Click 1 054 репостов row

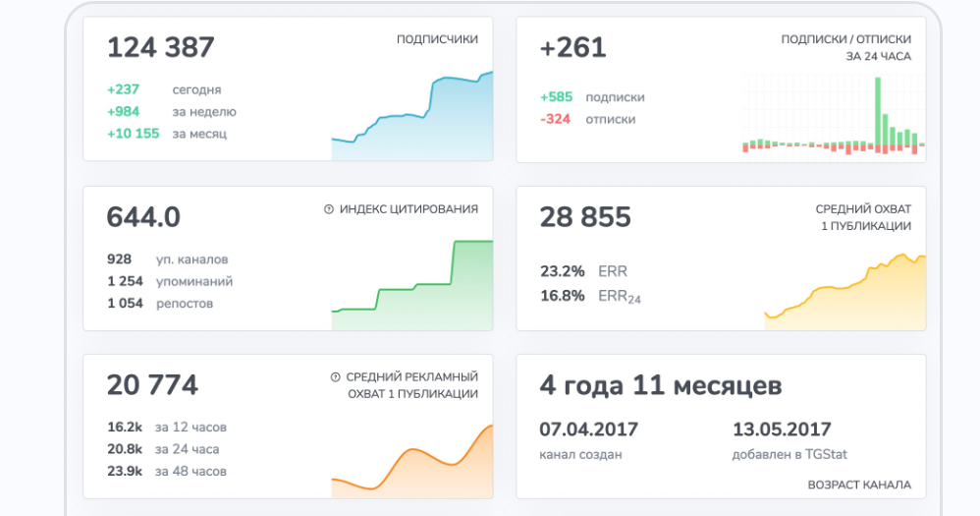(160, 304)
